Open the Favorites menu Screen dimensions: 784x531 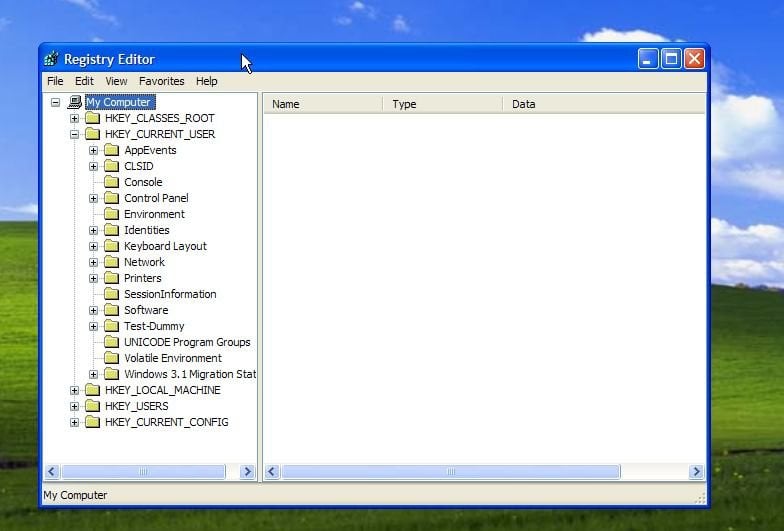(x=162, y=81)
